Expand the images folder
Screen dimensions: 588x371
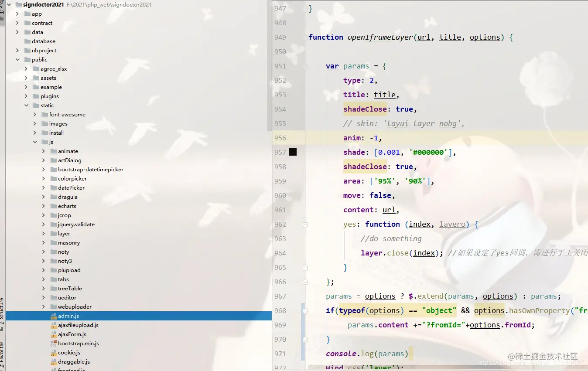coord(35,124)
